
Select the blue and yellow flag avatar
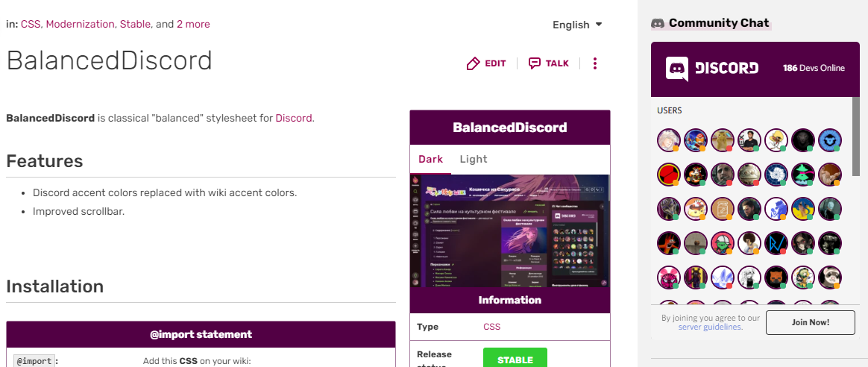click(x=803, y=209)
